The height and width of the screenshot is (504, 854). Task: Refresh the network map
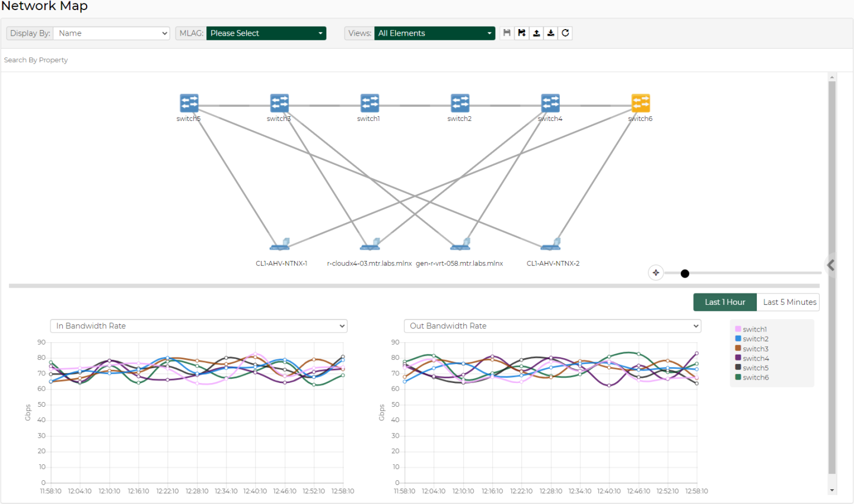[x=565, y=33]
